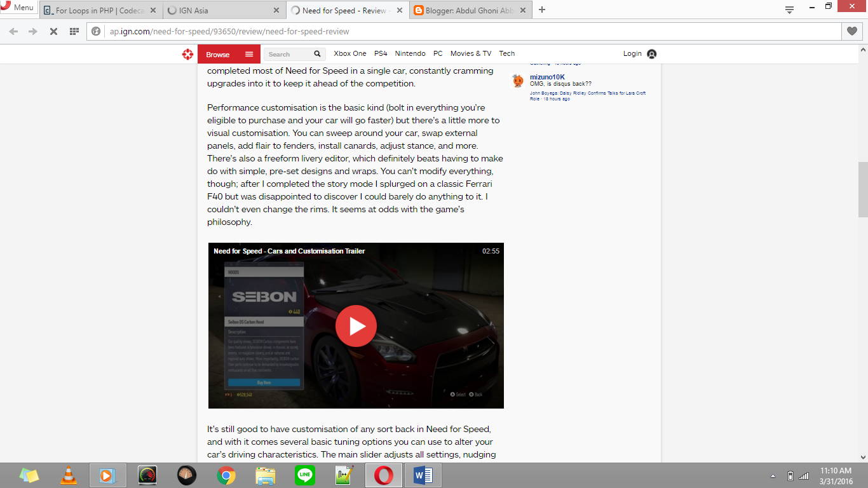Click the user profile icon beside Login
This screenshot has width=868, height=488.
pyautogui.click(x=651, y=54)
